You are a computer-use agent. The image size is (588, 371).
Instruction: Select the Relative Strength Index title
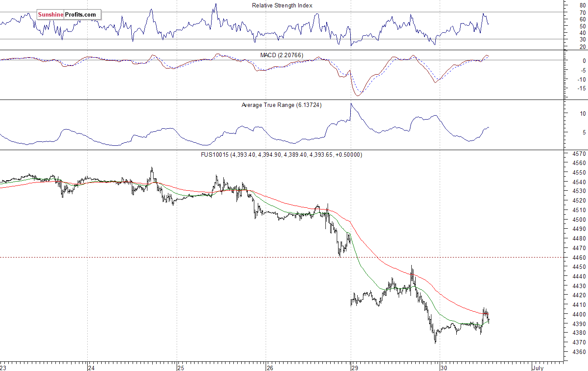282,5
